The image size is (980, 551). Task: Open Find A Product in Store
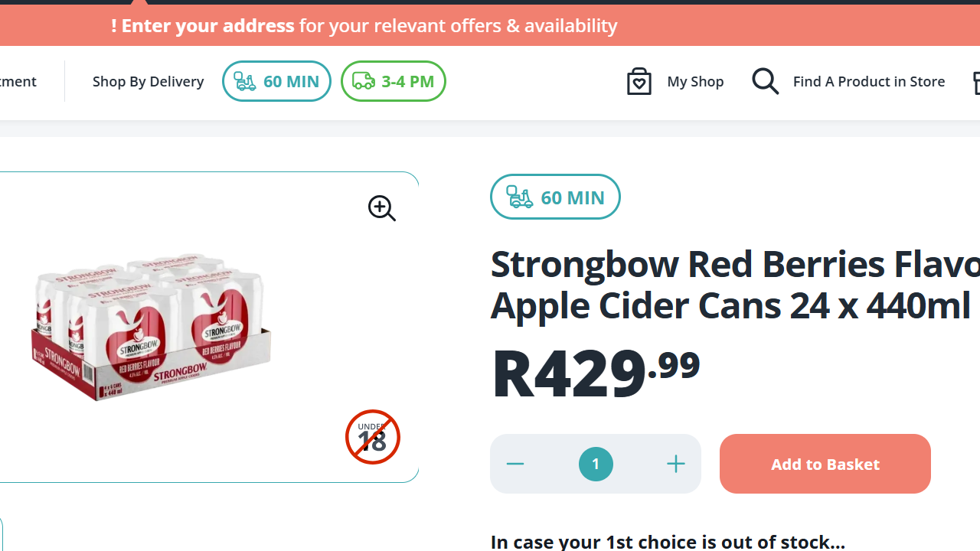tap(868, 81)
